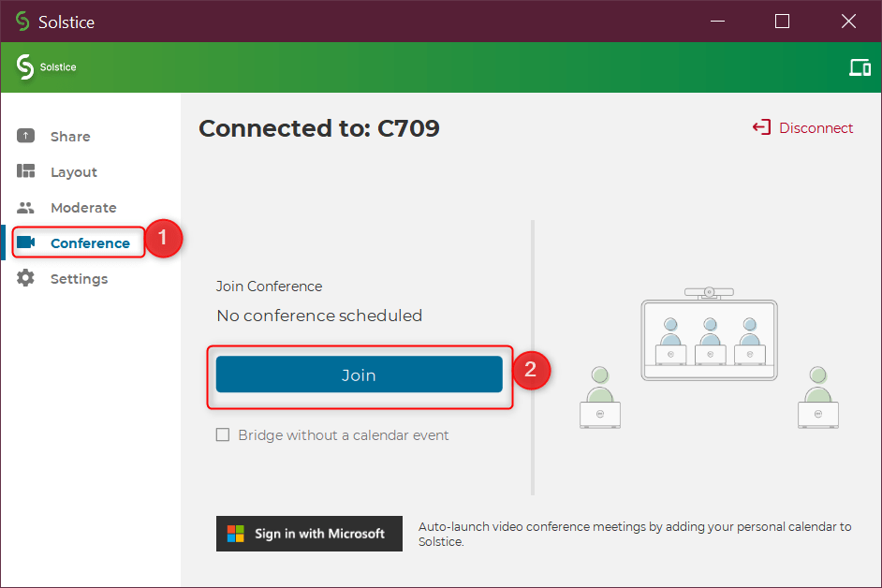Screen dimensions: 882x588
Task: Sign in with Microsoft
Action: [x=309, y=534]
